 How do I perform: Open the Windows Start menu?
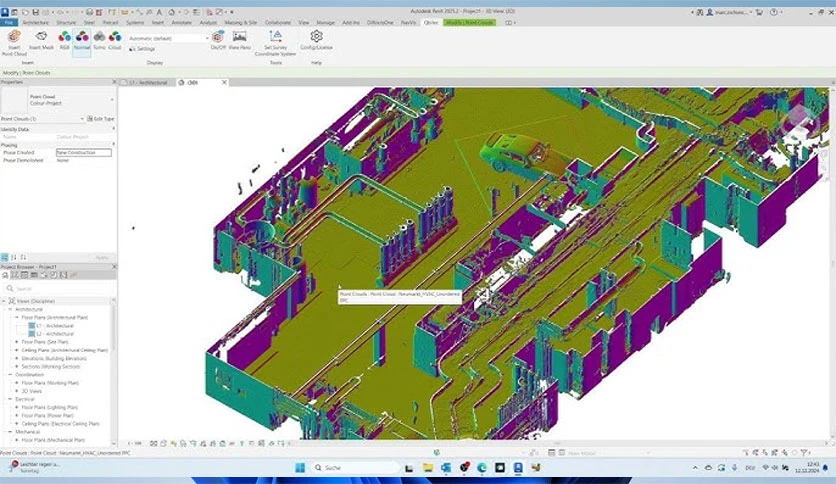tap(300, 467)
